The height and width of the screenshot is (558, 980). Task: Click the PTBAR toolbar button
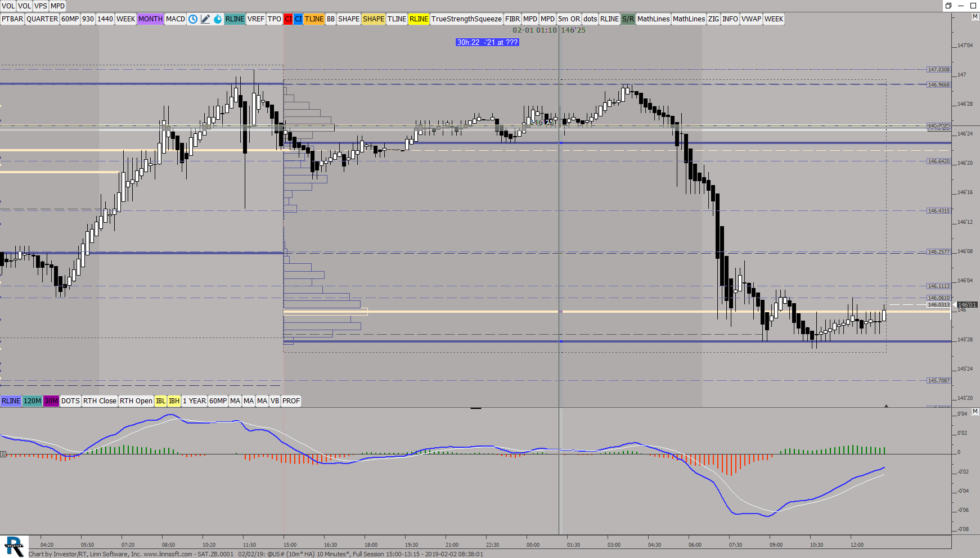click(12, 19)
